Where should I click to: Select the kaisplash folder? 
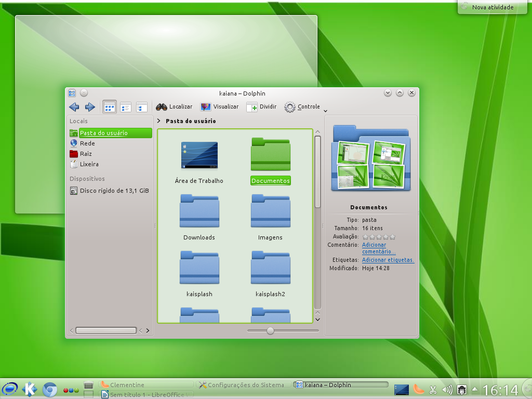pyautogui.click(x=199, y=268)
